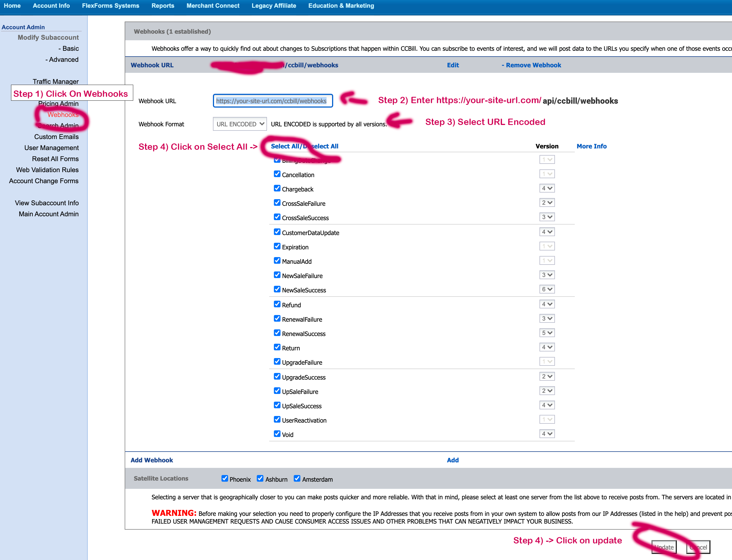Open the Webhook Format dropdown
This screenshot has height=560, width=732.
pyautogui.click(x=240, y=124)
